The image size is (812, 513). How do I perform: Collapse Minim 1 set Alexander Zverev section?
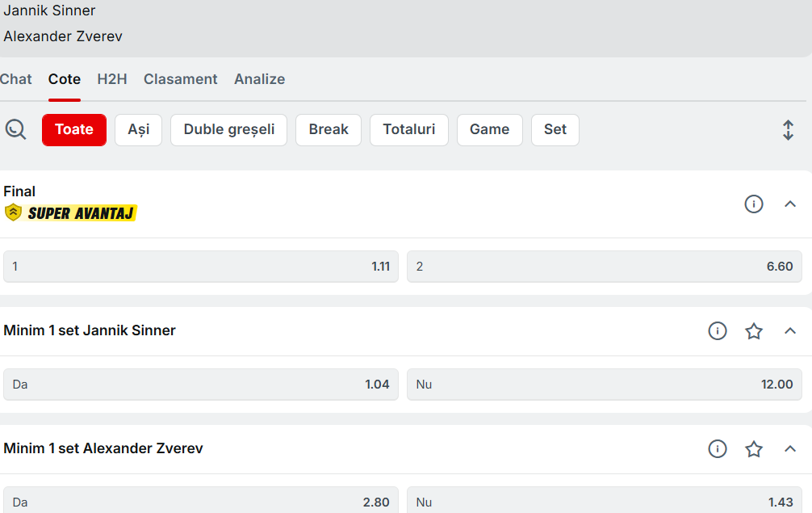pos(790,448)
